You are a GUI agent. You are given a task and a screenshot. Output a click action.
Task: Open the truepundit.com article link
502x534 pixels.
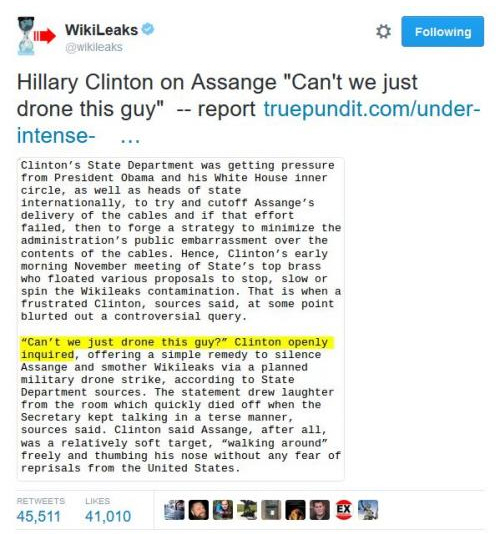249,122
